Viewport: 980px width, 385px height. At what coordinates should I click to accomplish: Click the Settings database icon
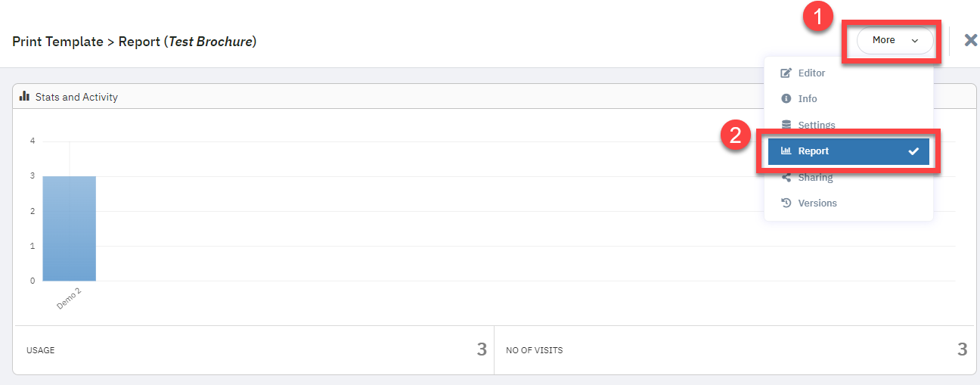pyautogui.click(x=786, y=125)
